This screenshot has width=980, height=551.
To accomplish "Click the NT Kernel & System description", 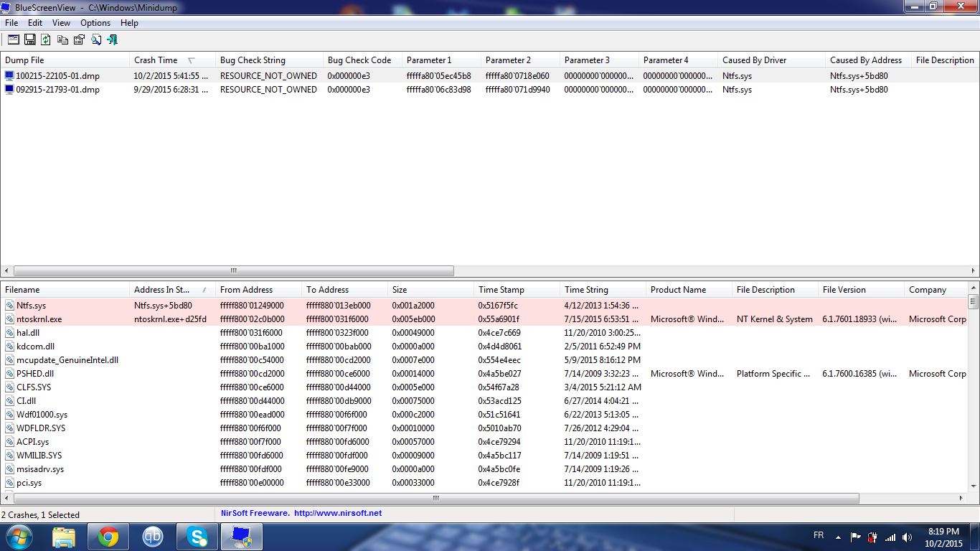I will pos(775,319).
